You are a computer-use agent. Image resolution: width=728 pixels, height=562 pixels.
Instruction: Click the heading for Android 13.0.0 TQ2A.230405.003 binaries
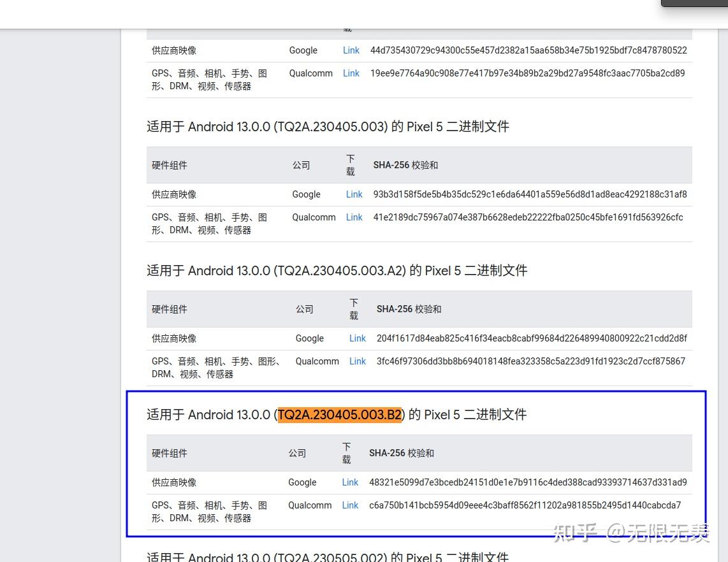click(327, 126)
